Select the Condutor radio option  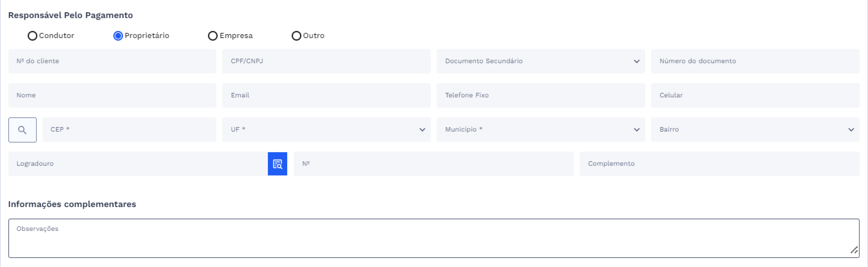(x=32, y=36)
